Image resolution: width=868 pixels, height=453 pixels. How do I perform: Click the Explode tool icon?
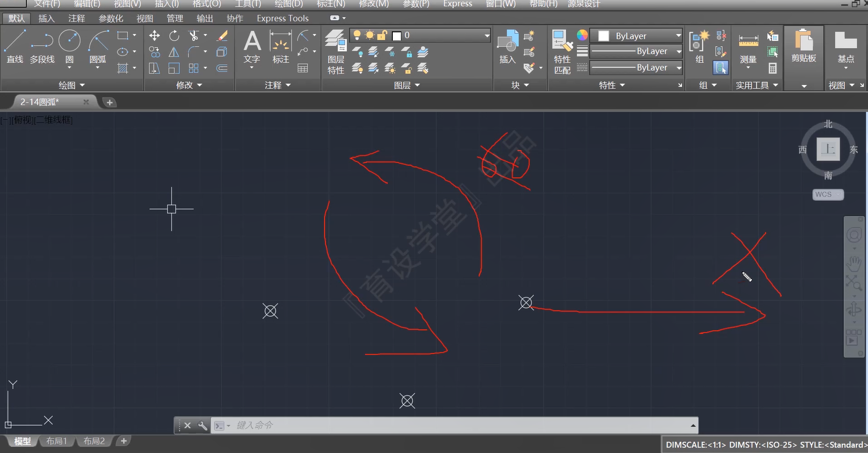tap(222, 52)
